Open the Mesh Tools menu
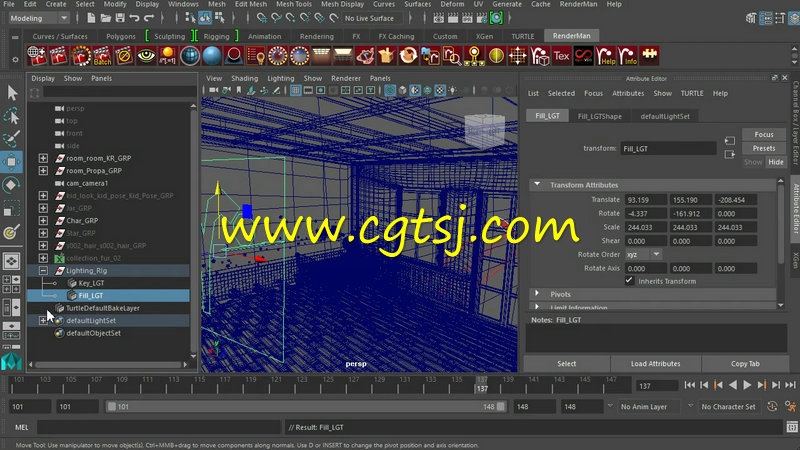Screen dimensions: 800x450 point(293,4)
